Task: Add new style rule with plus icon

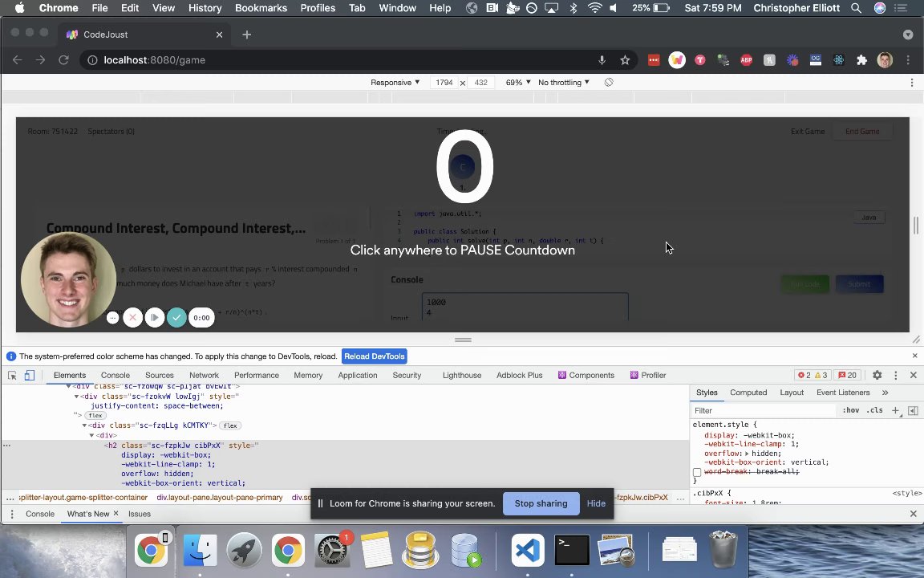Action: pyautogui.click(x=895, y=410)
